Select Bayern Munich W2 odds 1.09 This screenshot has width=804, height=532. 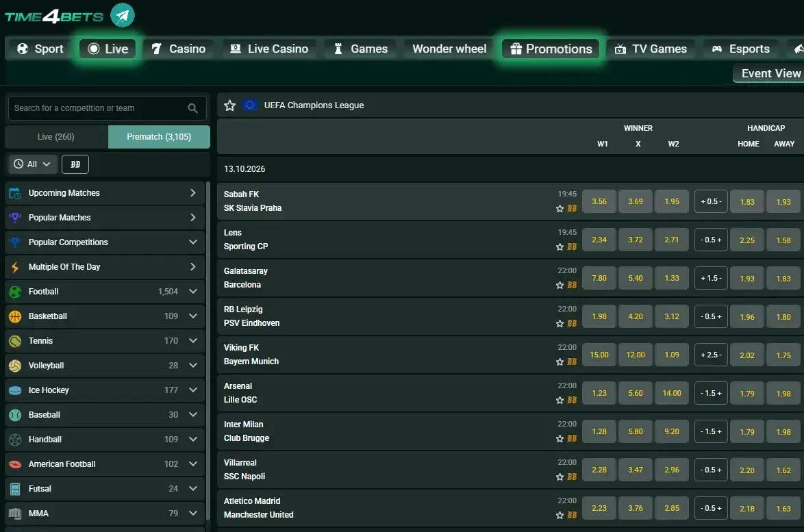(672, 355)
